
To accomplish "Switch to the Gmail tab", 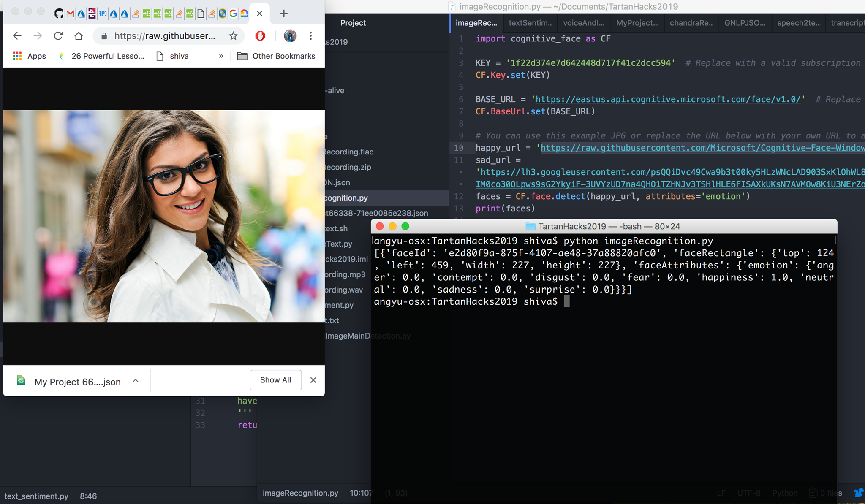I will [x=70, y=14].
